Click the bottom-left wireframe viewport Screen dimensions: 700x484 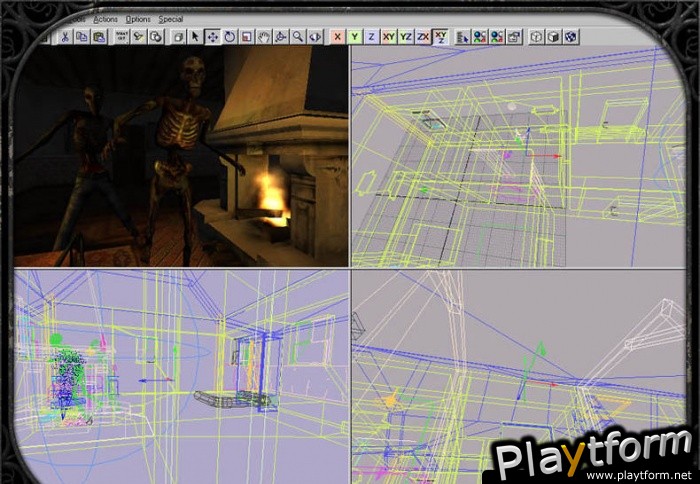point(181,376)
